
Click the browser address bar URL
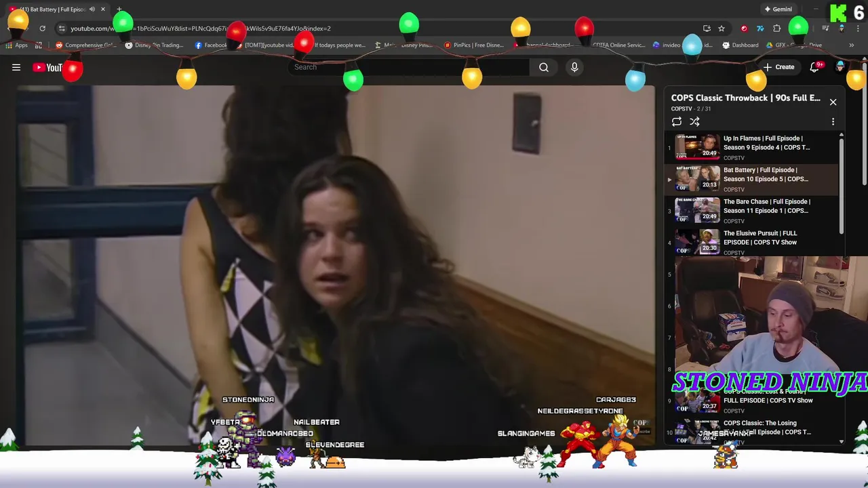201,28
